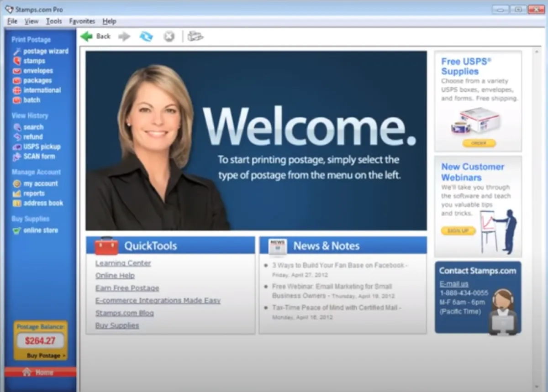Select the USPS pickup label
The image size is (548, 392).
(x=42, y=147)
